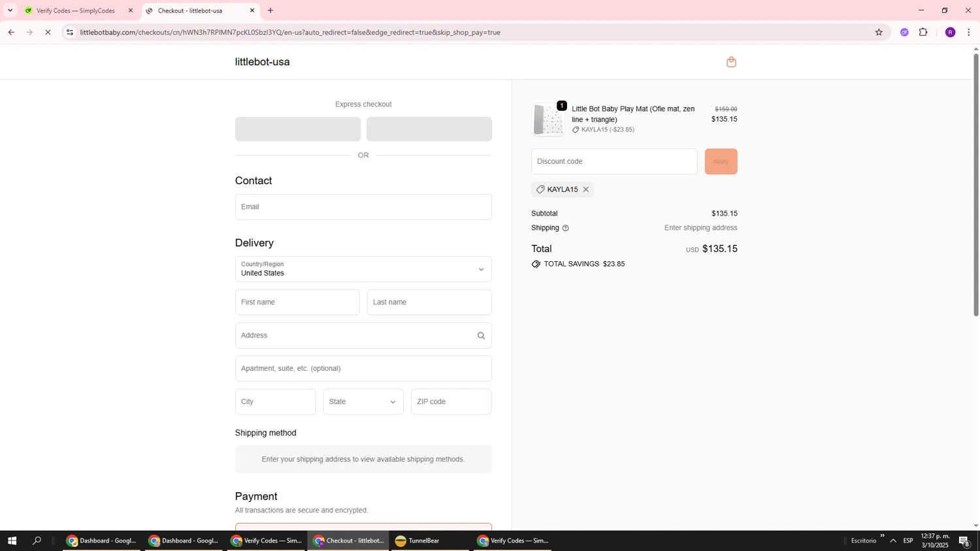980x551 pixels.
Task: Click the browser address bar URL
Action: (290, 32)
